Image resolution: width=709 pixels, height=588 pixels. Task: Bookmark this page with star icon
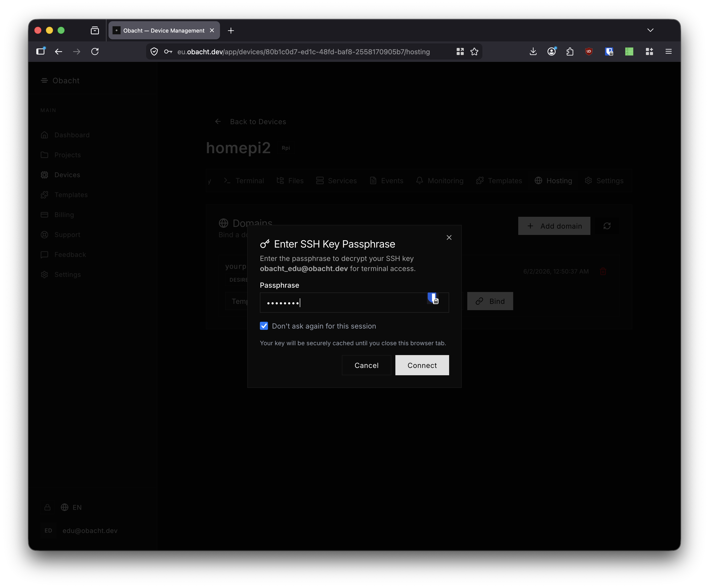tap(474, 51)
